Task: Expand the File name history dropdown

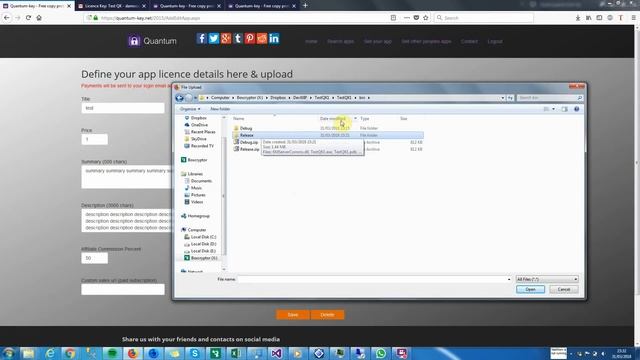Action: pos(509,279)
